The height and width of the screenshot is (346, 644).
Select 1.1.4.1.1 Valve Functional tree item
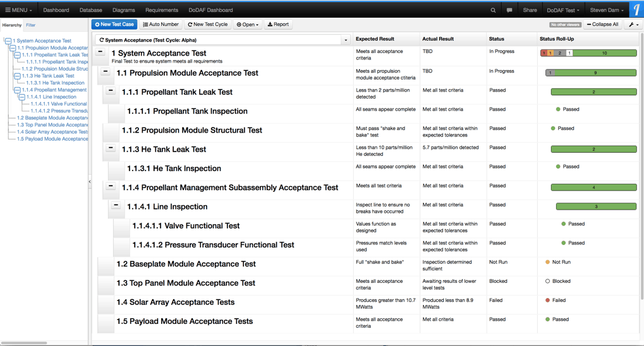coord(59,104)
